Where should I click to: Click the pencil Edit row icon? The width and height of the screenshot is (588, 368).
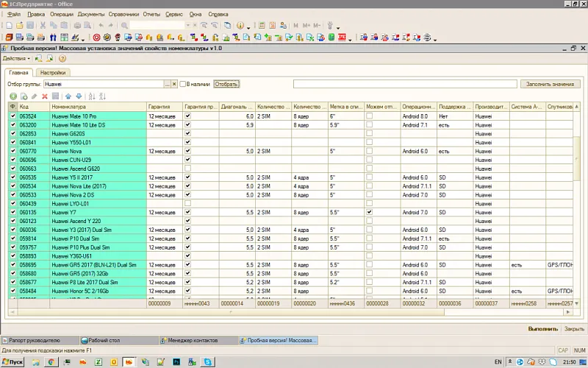coord(34,96)
